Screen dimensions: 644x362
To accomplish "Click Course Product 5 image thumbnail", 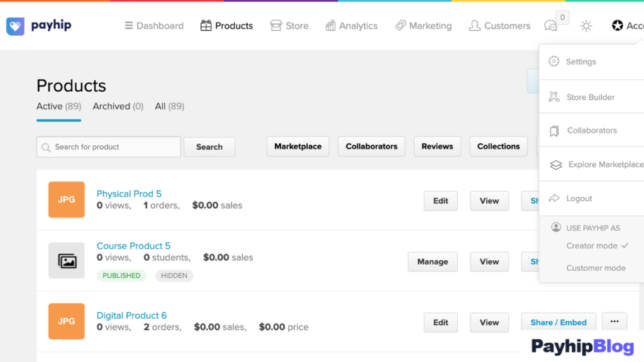I will pyautogui.click(x=67, y=260).
